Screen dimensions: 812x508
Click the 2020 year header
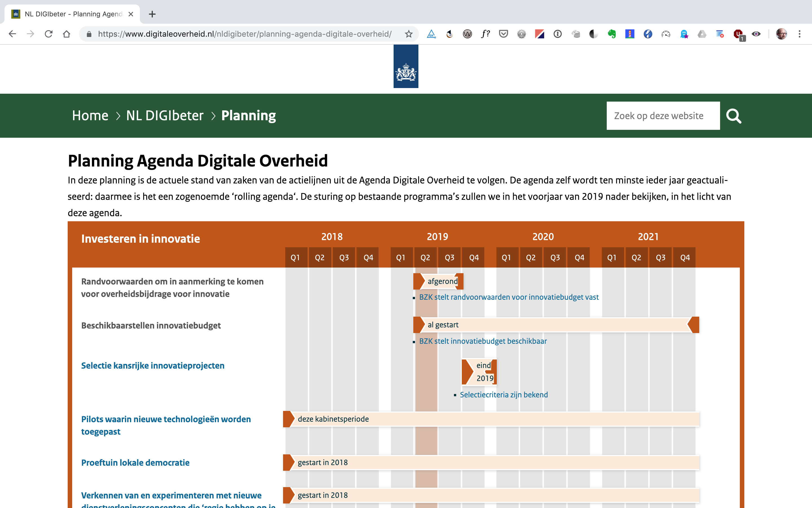(543, 237)
